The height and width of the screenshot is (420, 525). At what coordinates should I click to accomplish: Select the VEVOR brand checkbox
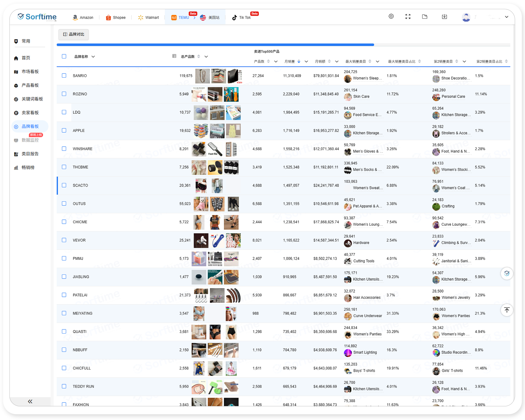(64, 240)
